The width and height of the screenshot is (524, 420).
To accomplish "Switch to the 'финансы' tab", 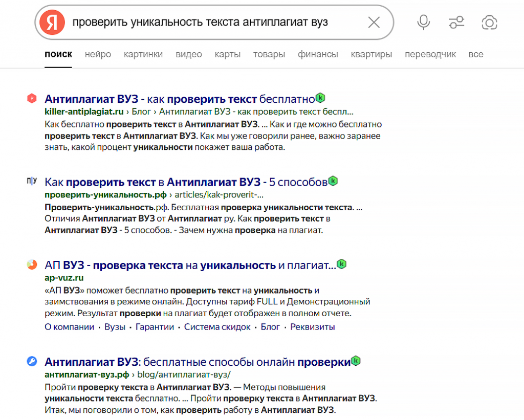I will tap(318, 54).
